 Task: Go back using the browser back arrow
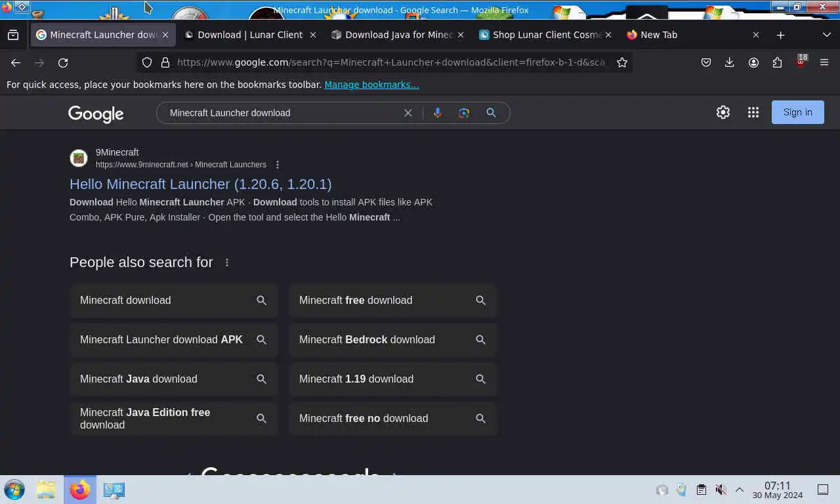(x=16, y=62)
